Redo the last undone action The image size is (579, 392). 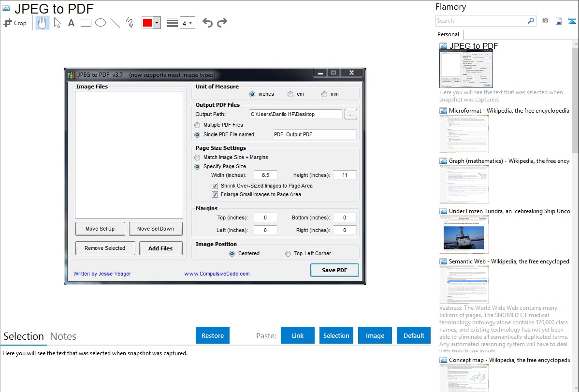point(222,23)
